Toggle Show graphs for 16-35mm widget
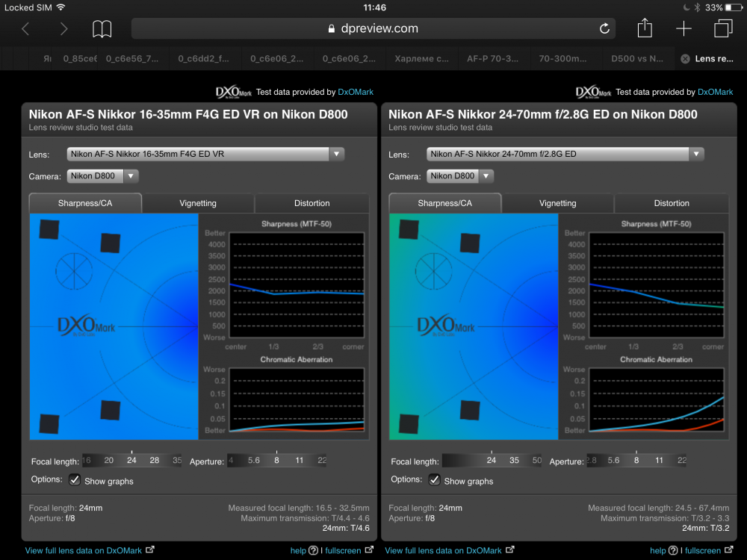This screenshot has width=747, height=560. coord(74,480)
